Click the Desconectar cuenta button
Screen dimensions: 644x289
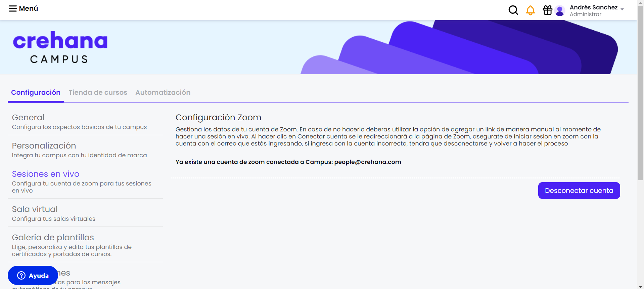pyautogui.click(x=579, y=191)
